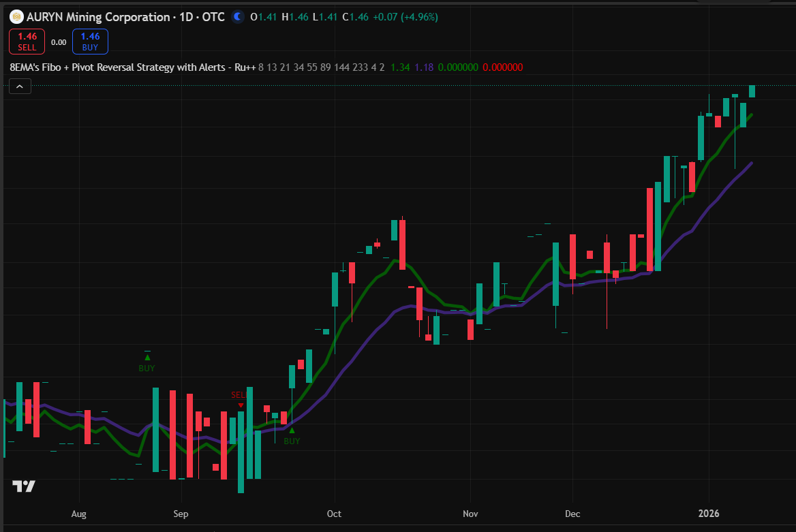Click the AURYN Mining Corporation symbol logo
796x532 pixels.
16,16
